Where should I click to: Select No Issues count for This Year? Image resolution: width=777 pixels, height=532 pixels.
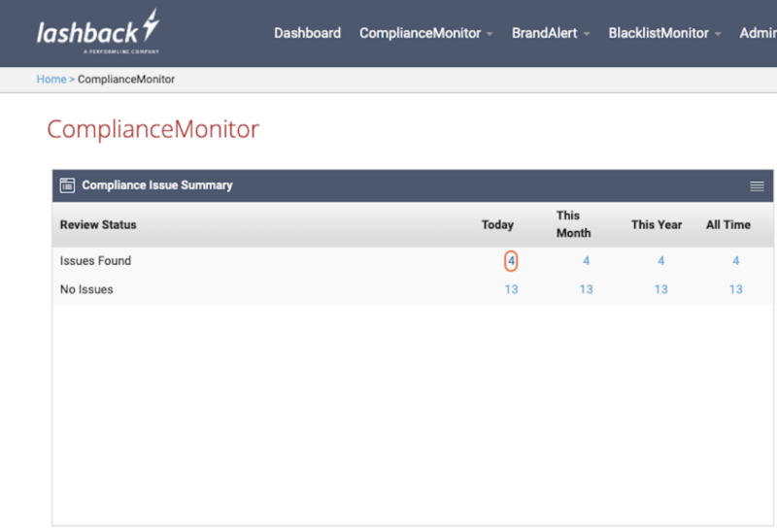click(660, 289)
